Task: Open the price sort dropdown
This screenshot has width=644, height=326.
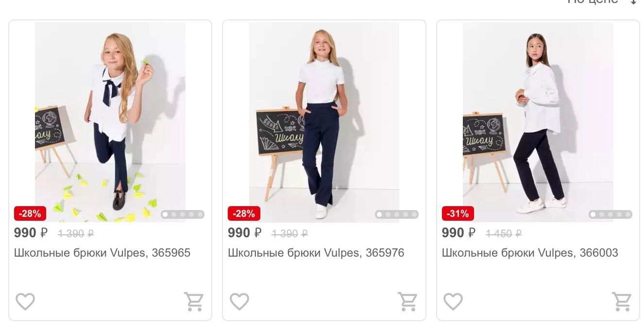Action: 593,1
